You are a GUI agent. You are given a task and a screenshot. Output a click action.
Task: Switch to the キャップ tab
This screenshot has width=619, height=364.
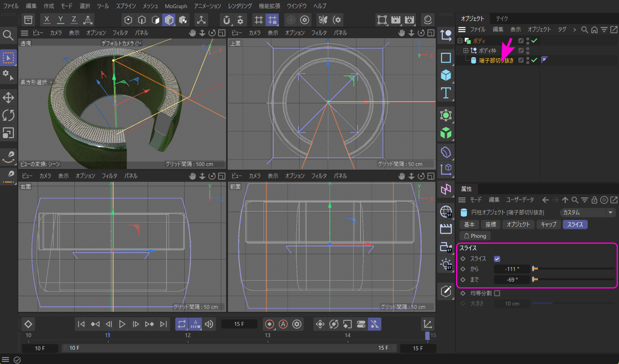coord(548,225)
